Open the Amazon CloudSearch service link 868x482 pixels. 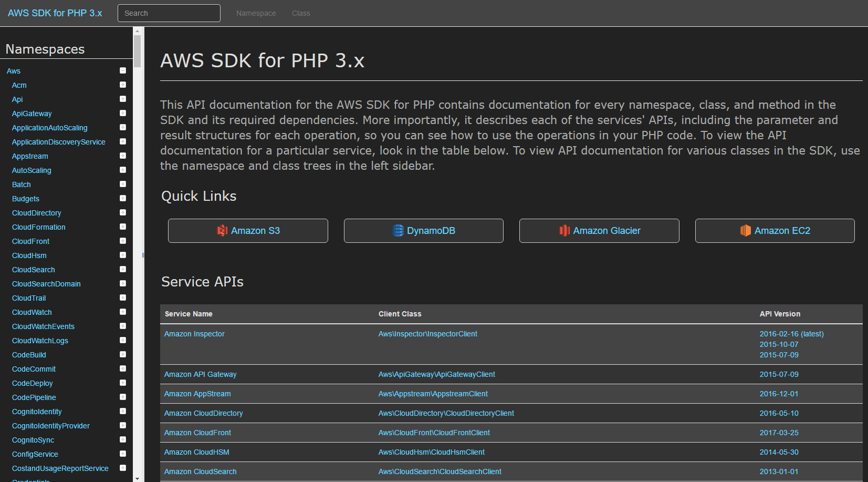[201, 471]
